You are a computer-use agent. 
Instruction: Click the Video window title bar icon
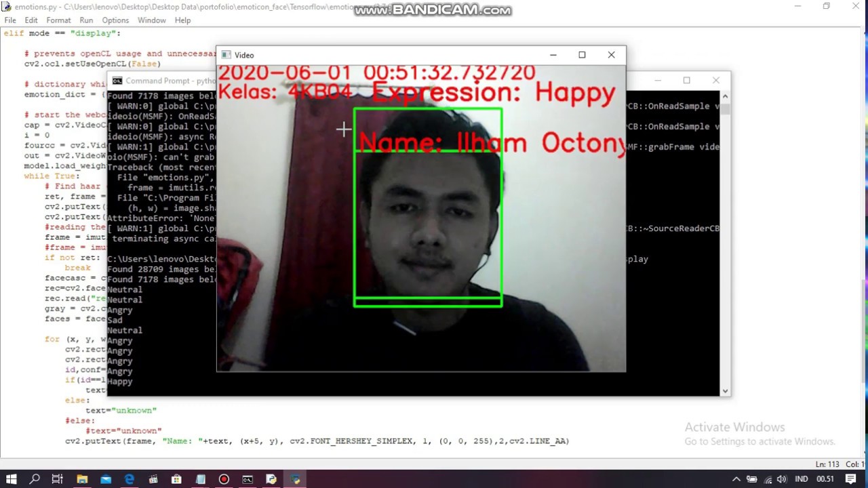click(x=226, y=55)
